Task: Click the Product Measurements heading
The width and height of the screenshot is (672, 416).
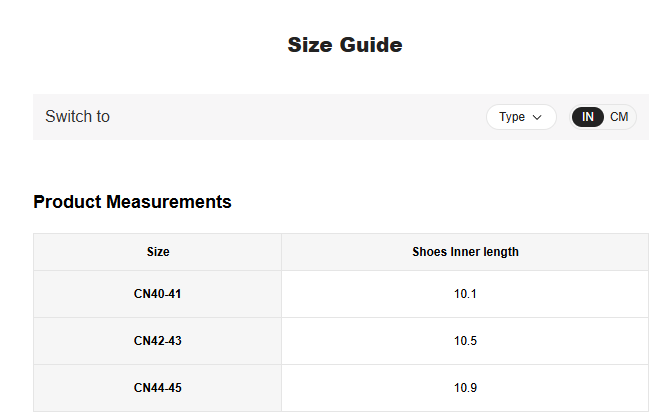Action: pyautogui.click(x=132, y=202)
